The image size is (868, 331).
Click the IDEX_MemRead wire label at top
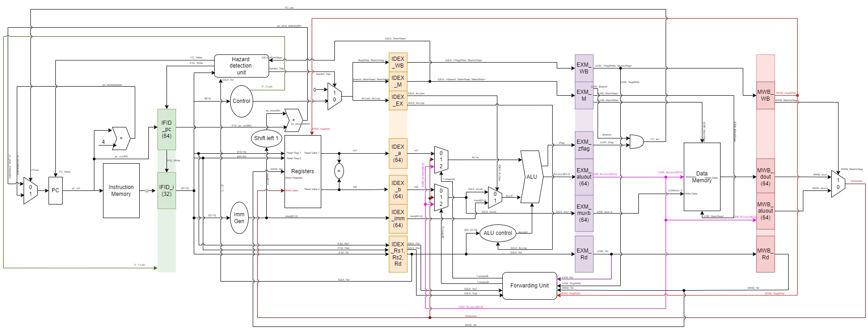(x=395, y=39)
